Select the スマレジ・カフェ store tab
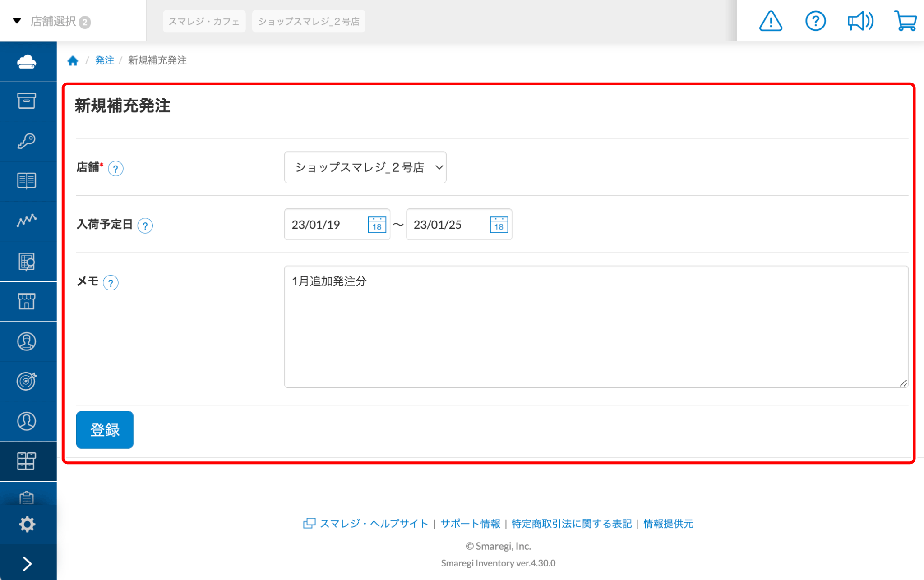Image resolution: width=924 pixels, height=580 pixels. click(204, 21)
